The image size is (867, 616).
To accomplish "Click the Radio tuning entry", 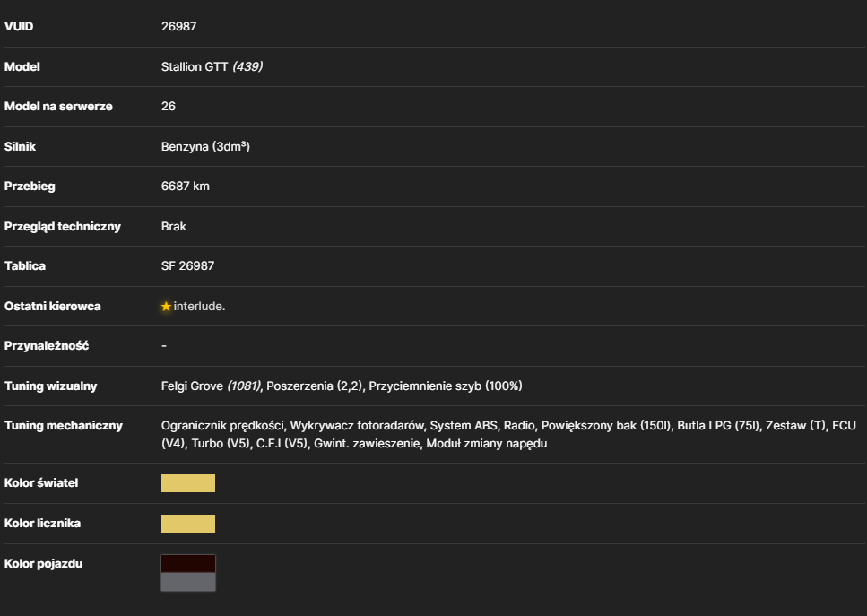I will point(519,426).
